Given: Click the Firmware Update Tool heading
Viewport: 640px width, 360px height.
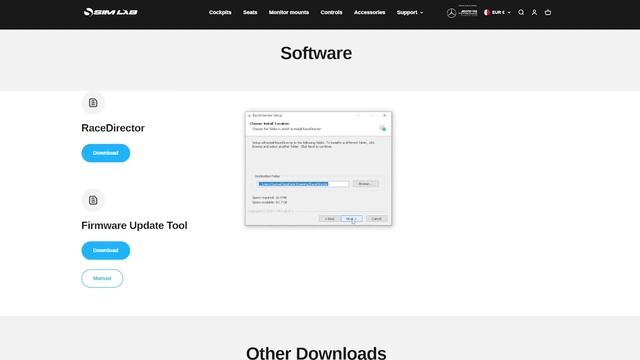Looking at the screenshot, I should 134,225.
